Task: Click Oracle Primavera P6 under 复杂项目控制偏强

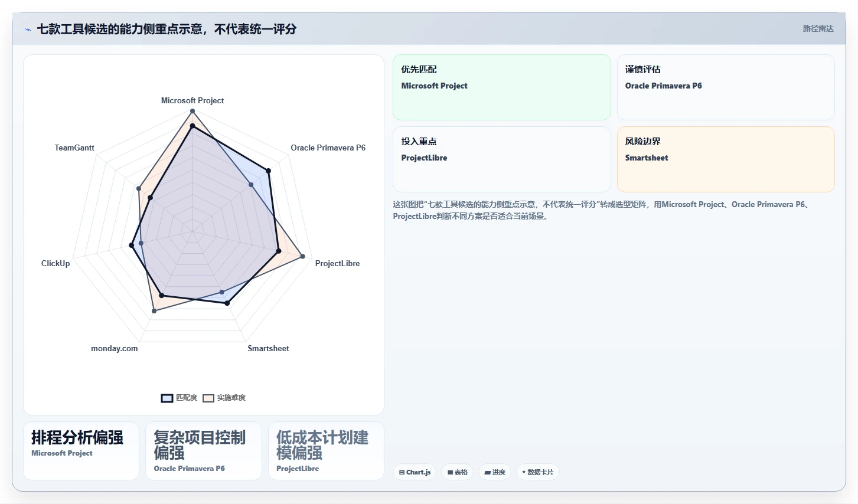Action: 190,469
